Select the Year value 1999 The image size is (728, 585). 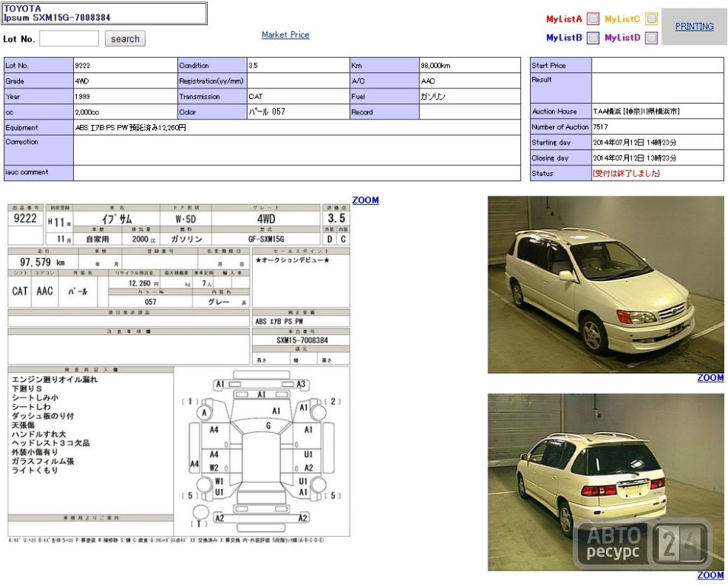click(x=82, y=97)
